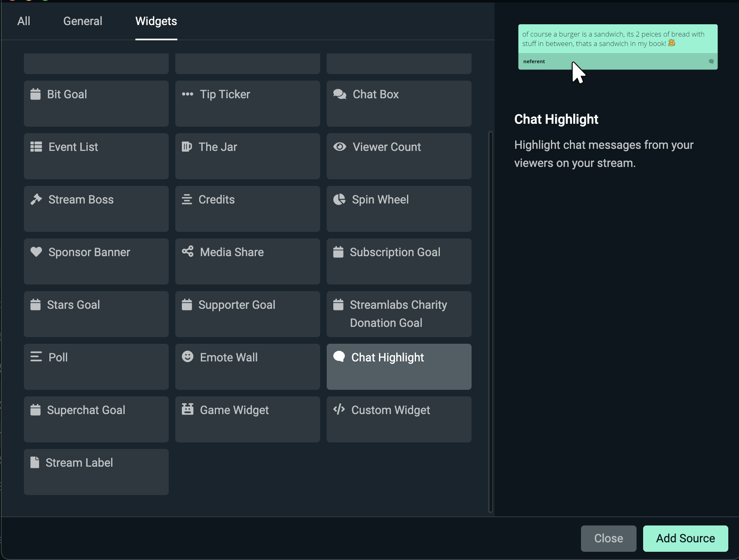Select the Subscription Goal widget

point(398,261)
